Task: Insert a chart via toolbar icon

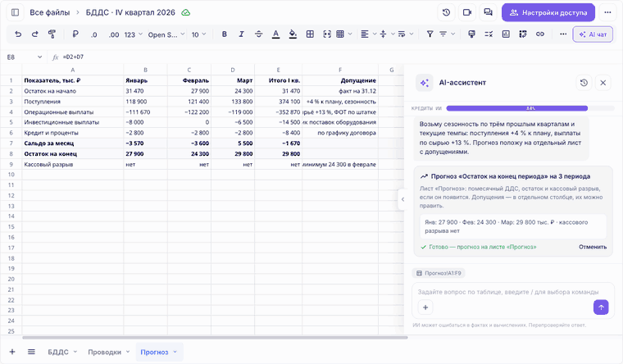Action: coord(506,34)
